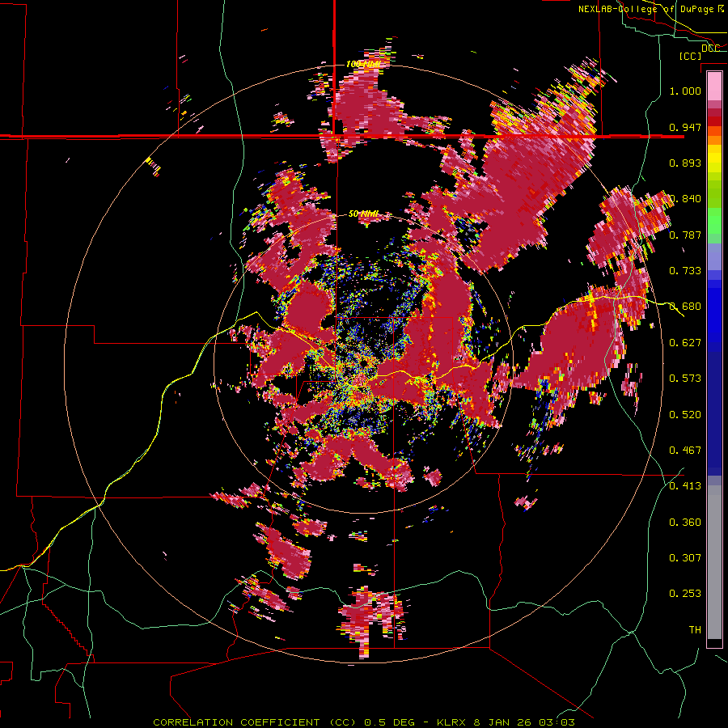Click the 0.413 legend value
728x728 pixels.
[x=685, y=486]
